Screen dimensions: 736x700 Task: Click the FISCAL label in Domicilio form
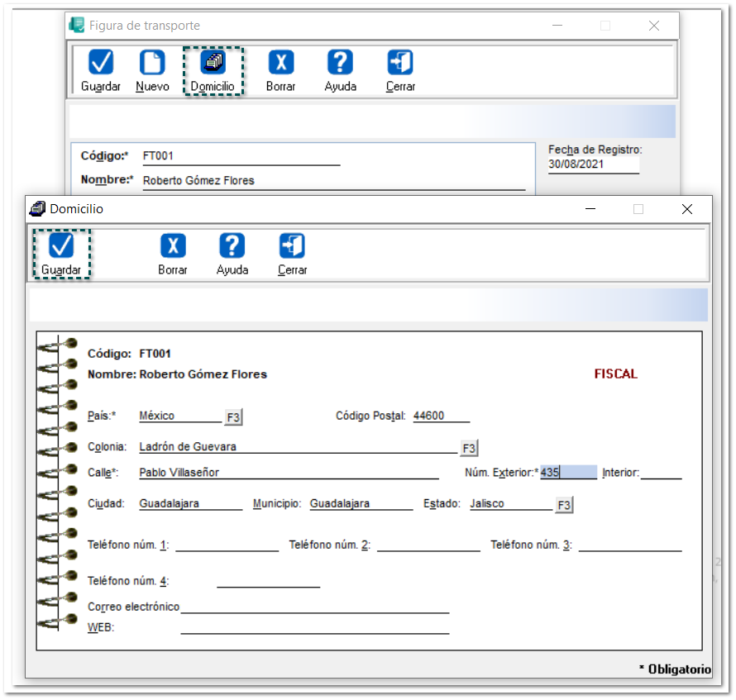point(616,374)
